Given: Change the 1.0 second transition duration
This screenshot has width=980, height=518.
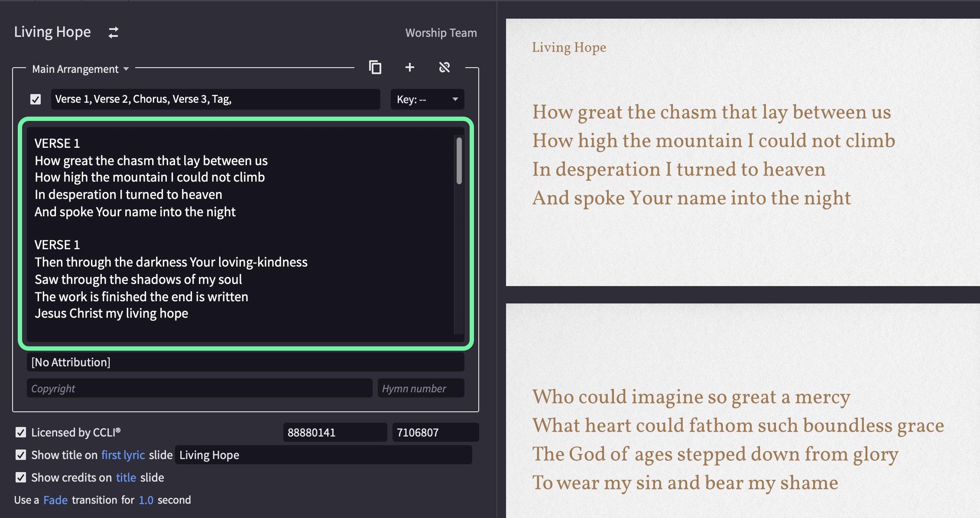Looking at the screenshot, I should [x=146, y=500].
